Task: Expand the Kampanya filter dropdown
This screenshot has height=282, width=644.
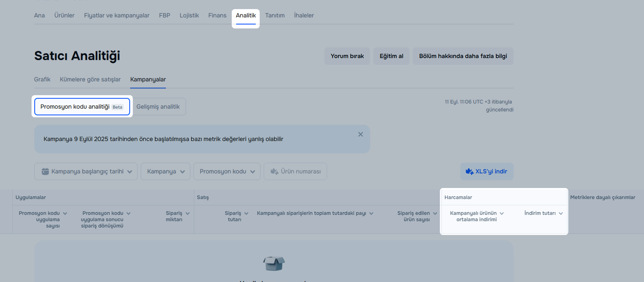Action: pos(165,172)
